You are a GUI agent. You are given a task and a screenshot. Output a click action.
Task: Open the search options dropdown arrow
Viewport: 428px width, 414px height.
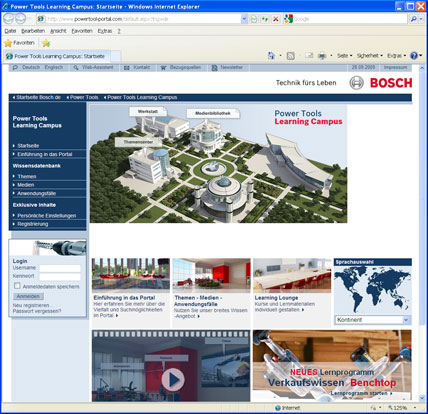[422, 19]
